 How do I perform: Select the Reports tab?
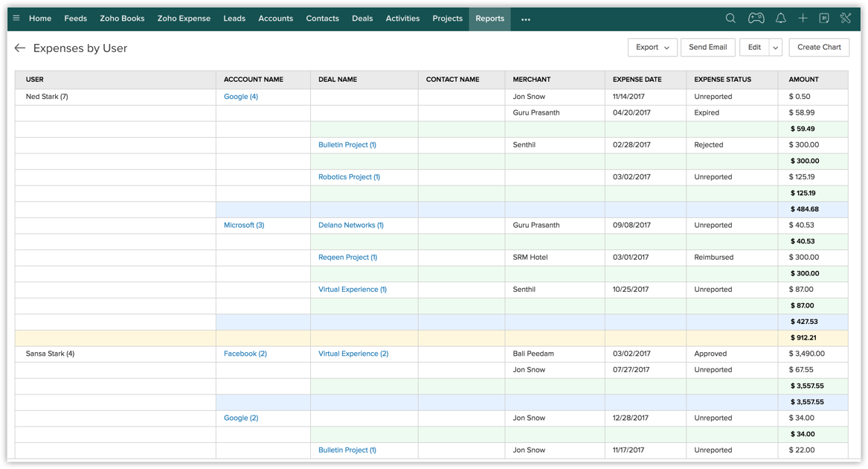(x=490, y=19)
